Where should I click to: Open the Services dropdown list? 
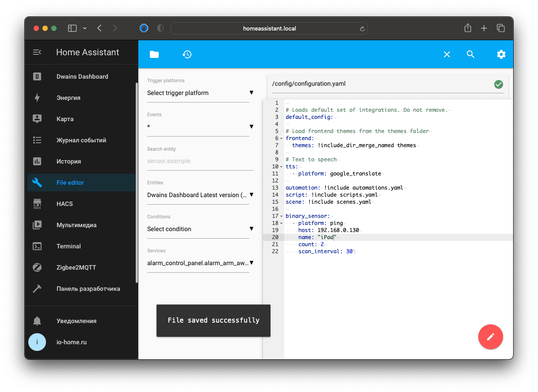point(200,263)
